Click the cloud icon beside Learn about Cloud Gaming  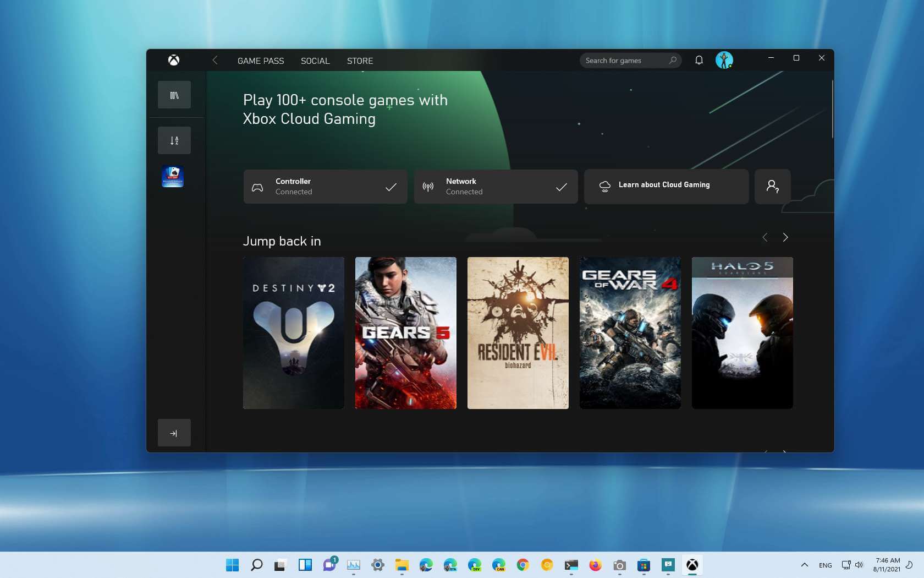click(604, 186)
